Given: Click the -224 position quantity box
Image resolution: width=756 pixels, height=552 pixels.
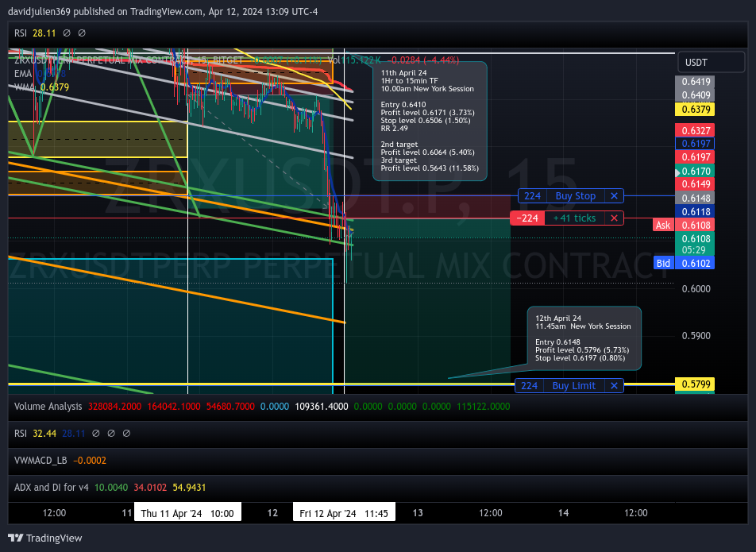Looking at the screenshot, I should point(527,218).
